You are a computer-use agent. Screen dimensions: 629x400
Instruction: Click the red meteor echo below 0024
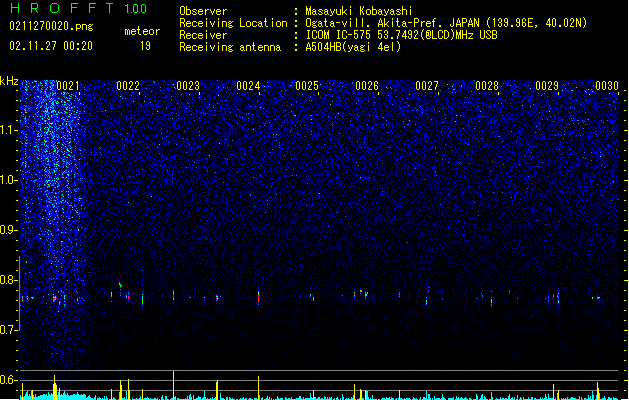point(258,297)
